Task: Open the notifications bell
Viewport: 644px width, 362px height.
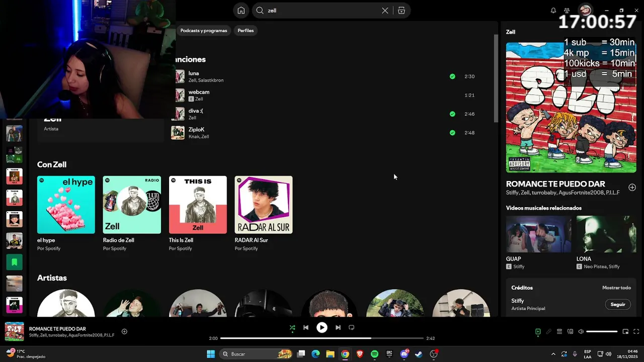Action: tap(553, 11)
